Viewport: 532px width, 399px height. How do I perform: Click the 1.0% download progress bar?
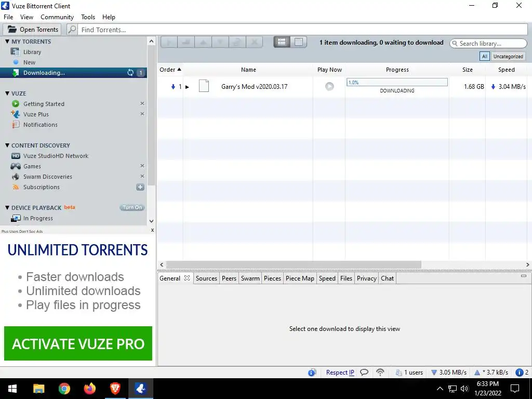pyautogui.click(x=397, y=82)
